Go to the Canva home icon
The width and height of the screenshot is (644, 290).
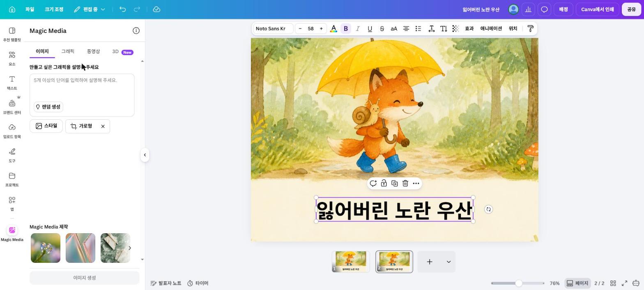12,9
